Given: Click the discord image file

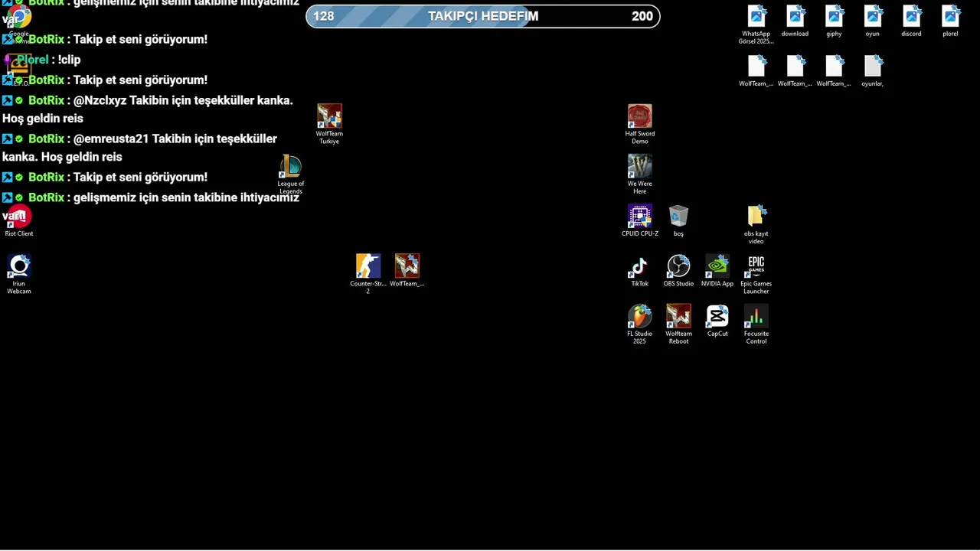Looking at the screenshot, I should tap(912, 21).
